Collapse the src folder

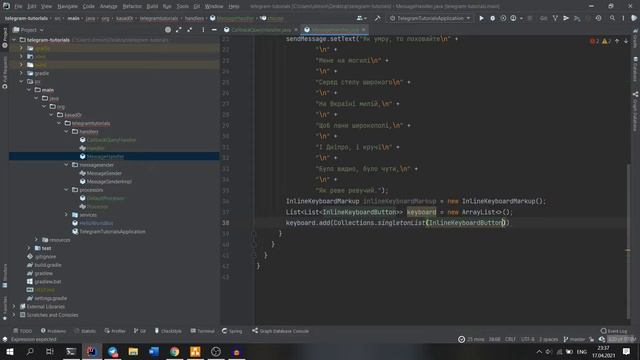coord(22,82)
